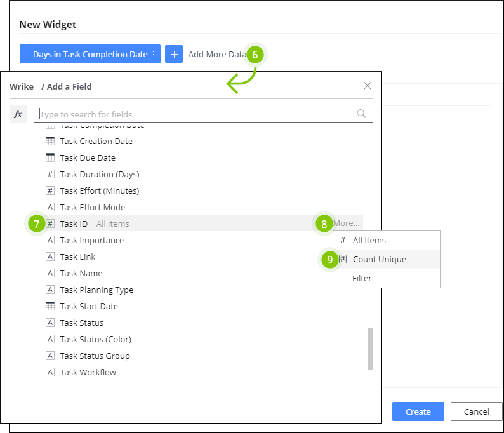Open the More... menu for Task ID
Screen dimensions: 504x433
tap(346, 223)
